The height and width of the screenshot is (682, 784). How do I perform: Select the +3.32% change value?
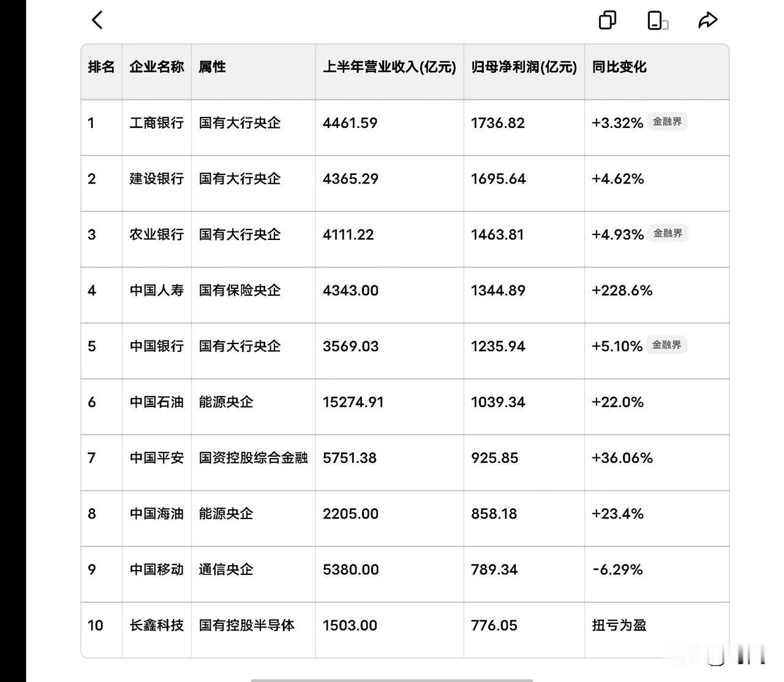(617, 122)
